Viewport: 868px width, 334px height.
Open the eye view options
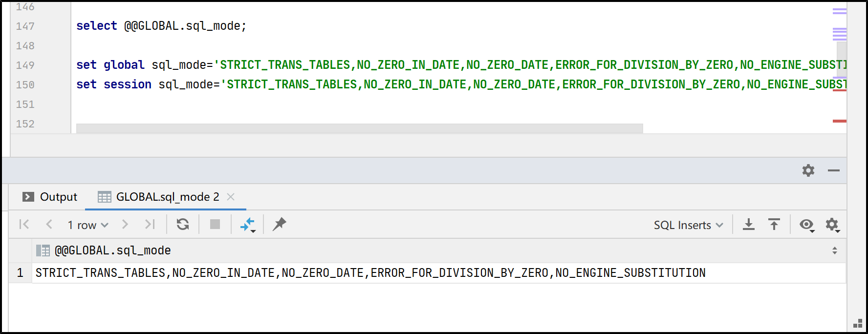(807, 225)
